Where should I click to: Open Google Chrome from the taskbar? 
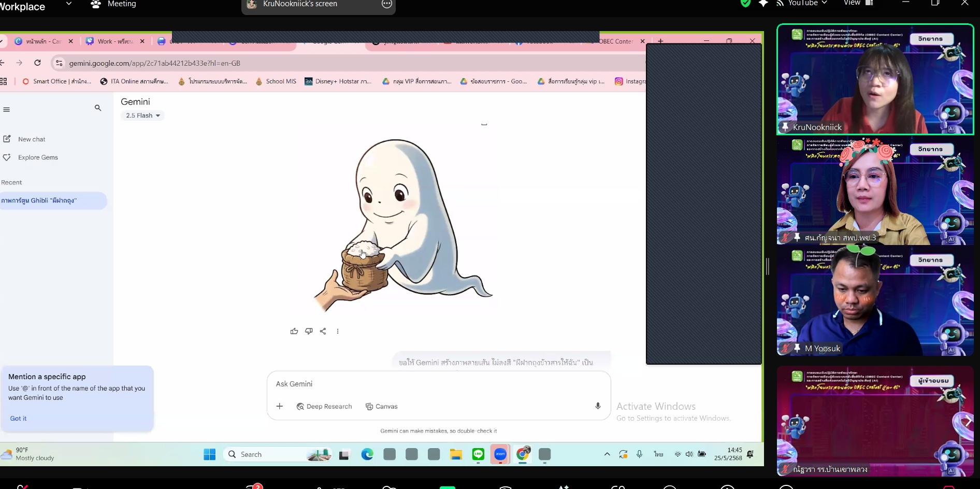point(523,454)
